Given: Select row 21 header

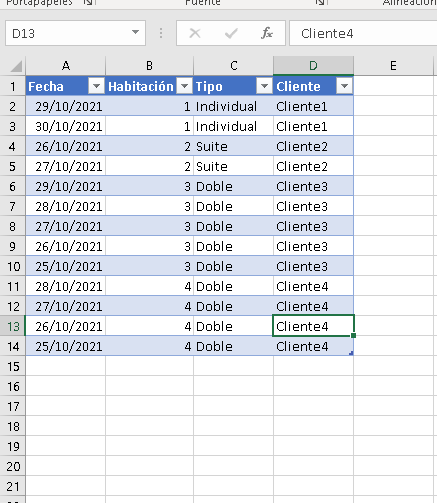Looking at the screenshot, I should click(13, 486).
